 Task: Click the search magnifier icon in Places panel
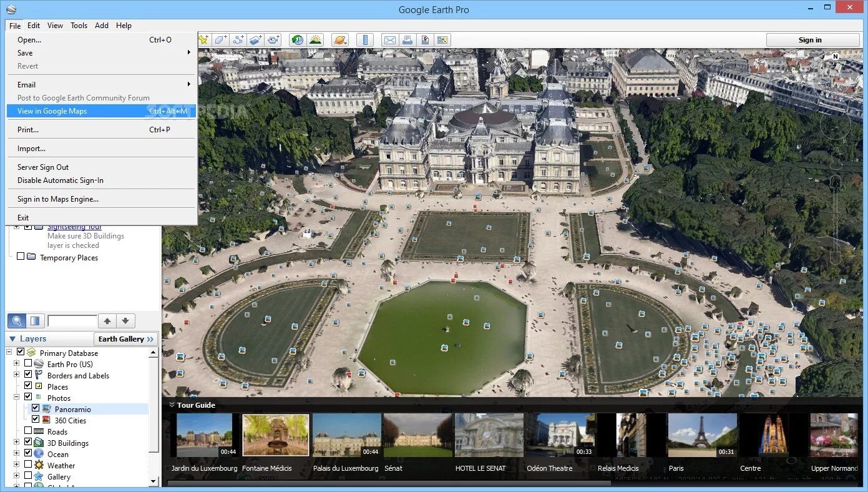(x=17, y=321)
